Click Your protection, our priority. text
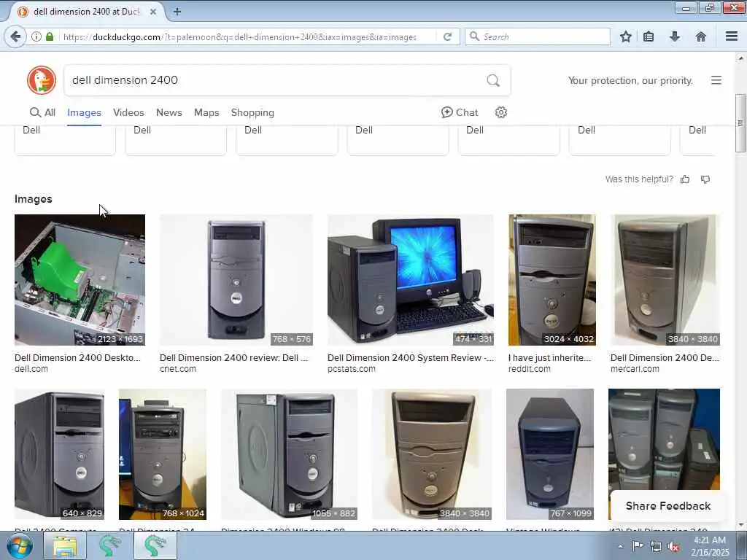 tap(630, 80)
